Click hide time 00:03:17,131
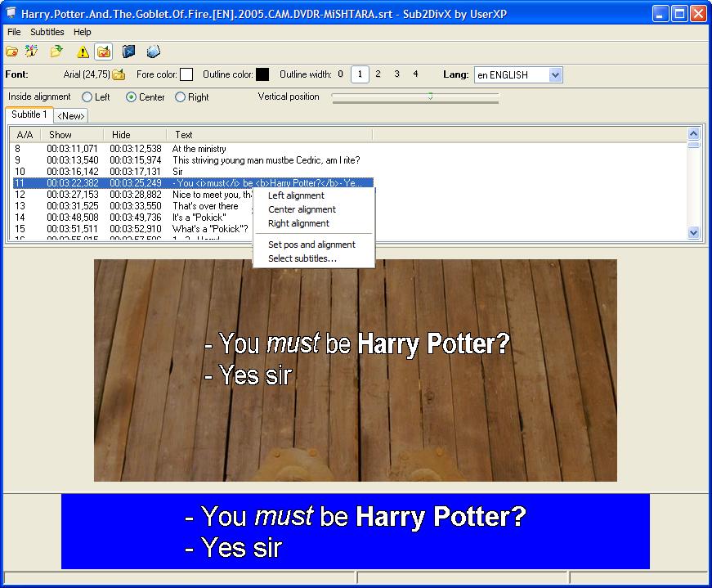The image size is (712, 588). pos(135,171)
